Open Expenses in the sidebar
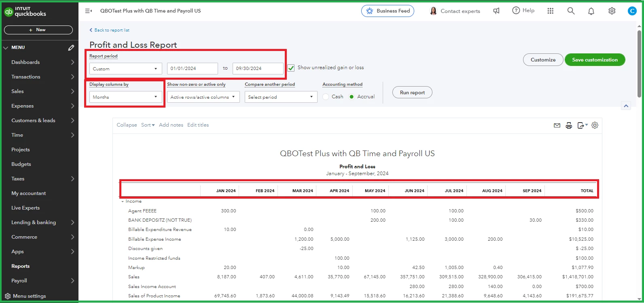Image resolution: width=644 pixels, height=303 pixels. pos(23,106)
